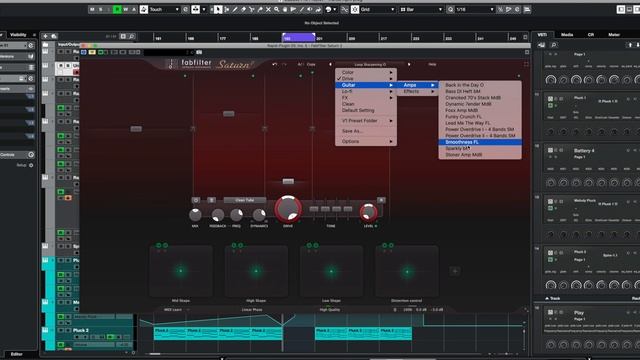Click the band power button icon
Viewport: 640px width, 360px height.
point(196,200)
